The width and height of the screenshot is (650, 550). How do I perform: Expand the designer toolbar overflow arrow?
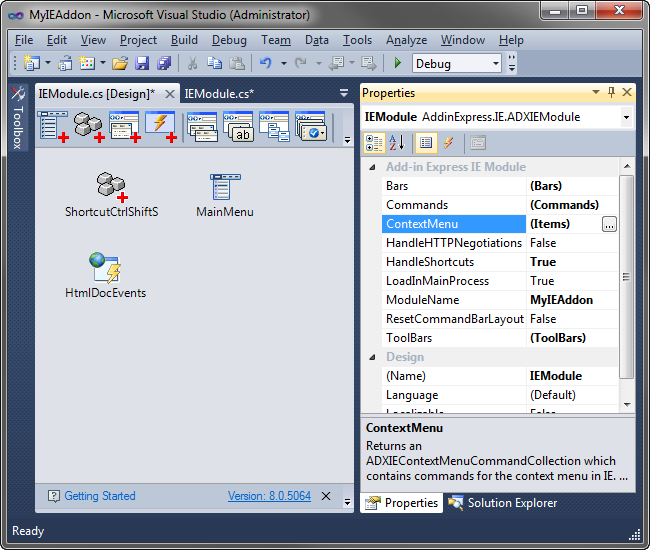(347, 141)
